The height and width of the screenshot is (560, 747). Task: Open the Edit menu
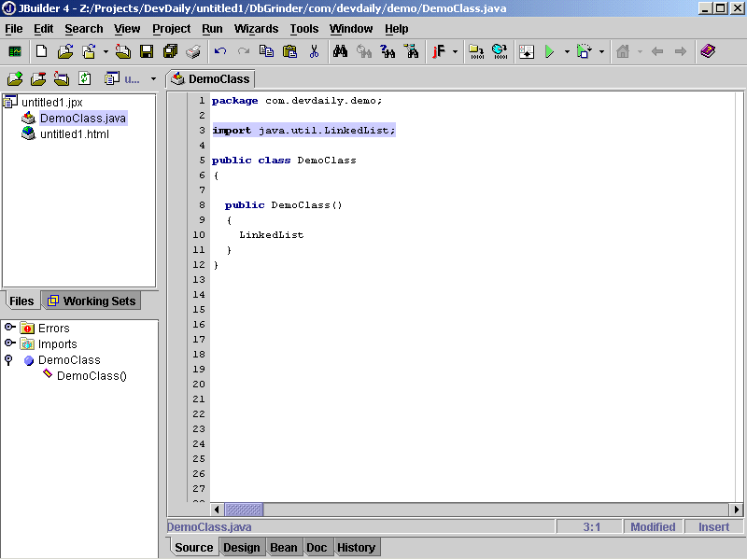(x=43, y=29)
